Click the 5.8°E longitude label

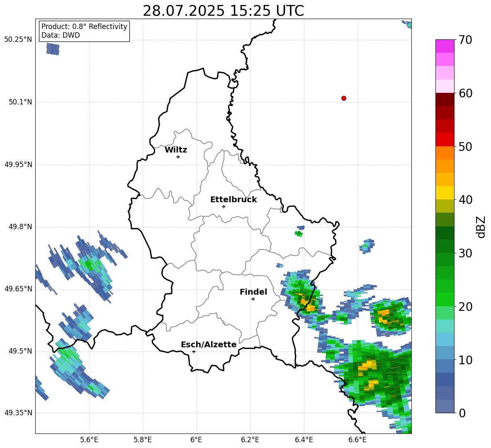(143, 440)
